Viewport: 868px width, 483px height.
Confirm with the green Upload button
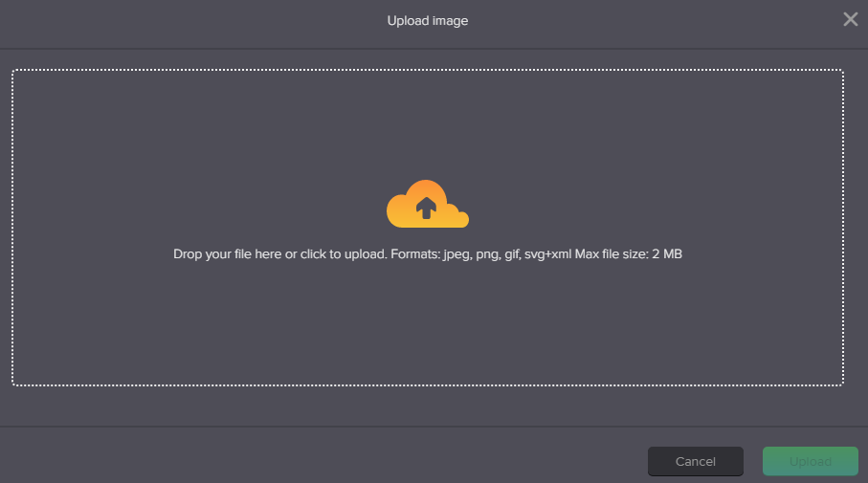tap(811, 461)
